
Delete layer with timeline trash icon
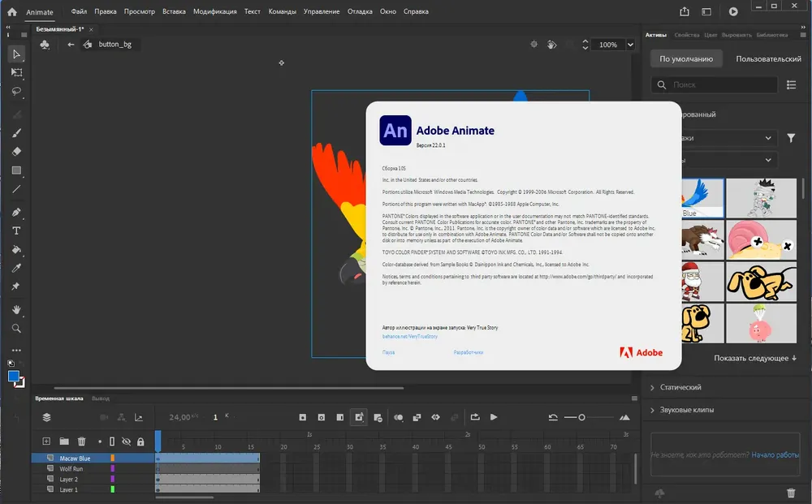(x=81, y=442)
